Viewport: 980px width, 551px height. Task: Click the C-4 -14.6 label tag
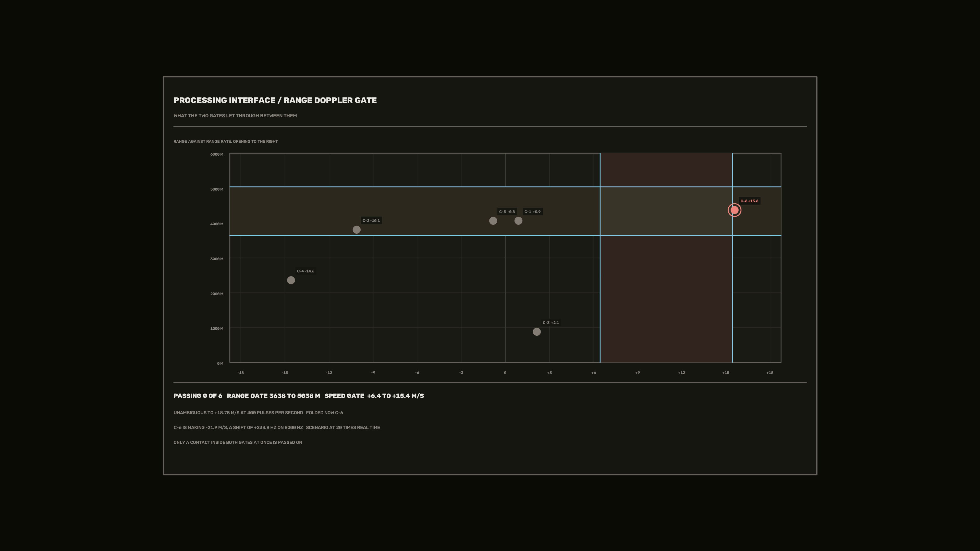pyautogui.click(x=305, y=271)
